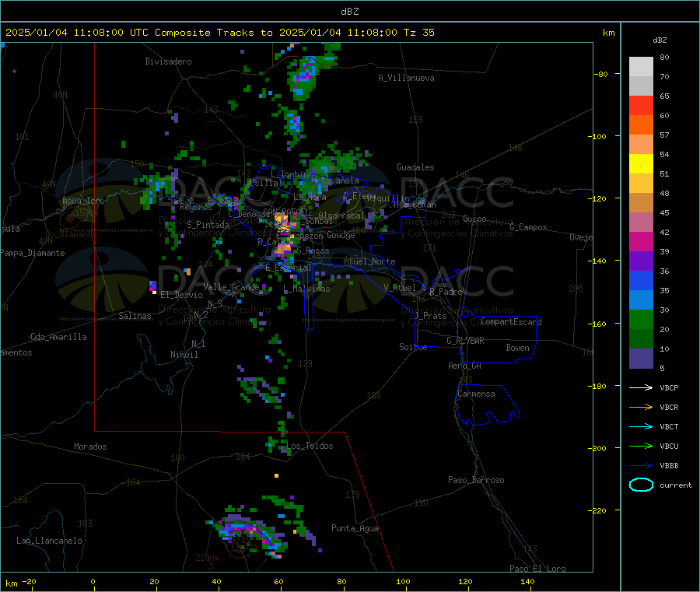This screenshot has width=700, height=592.
Task: Click the V_Atuel map label
Action: 400,289
